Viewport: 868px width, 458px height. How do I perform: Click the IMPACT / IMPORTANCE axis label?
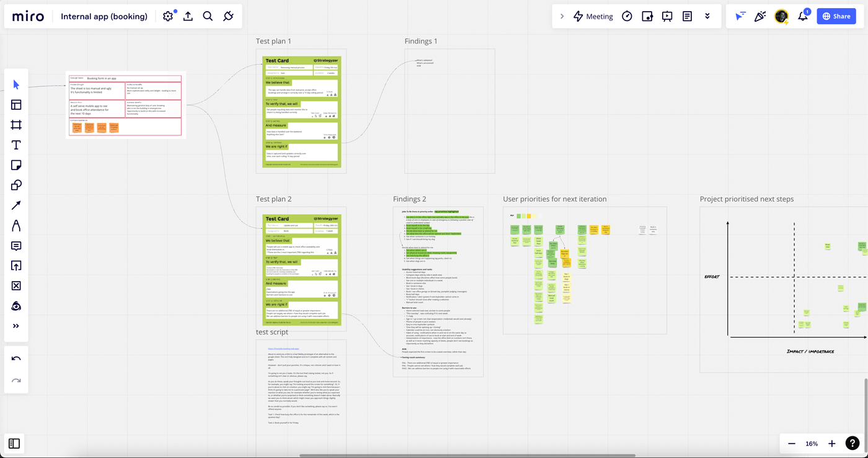[810, 351]
